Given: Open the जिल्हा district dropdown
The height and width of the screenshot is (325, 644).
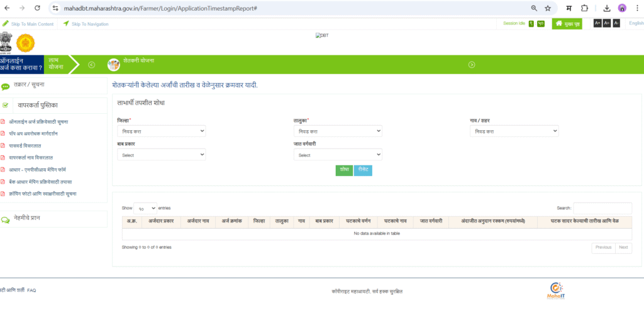Looking at the screenshot, I should click(161, 131).
